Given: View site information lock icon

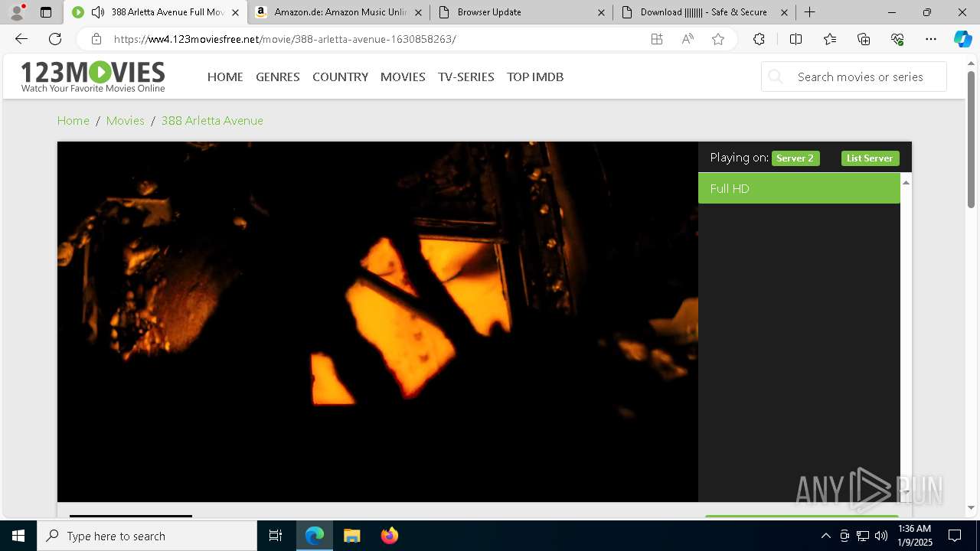Looking at the screenshot, I should 96,39.
